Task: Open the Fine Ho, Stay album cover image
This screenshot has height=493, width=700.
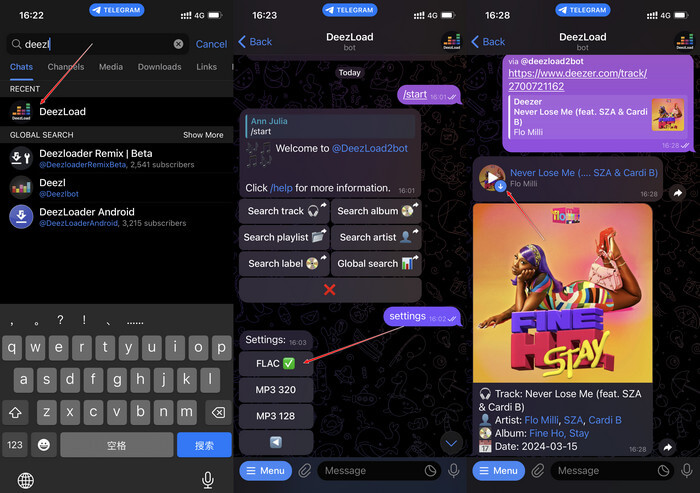Action: tap(562, 293)
